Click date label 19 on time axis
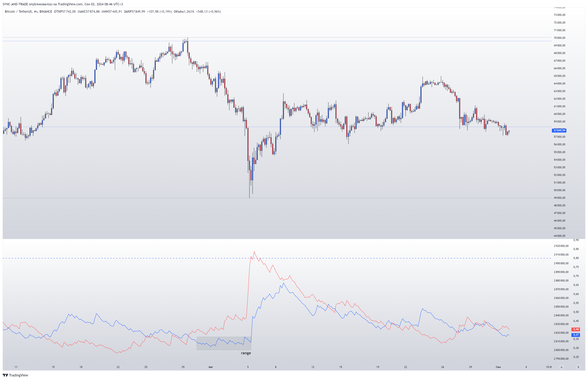Screen dimensions: 588x380 tap(378, 367)
